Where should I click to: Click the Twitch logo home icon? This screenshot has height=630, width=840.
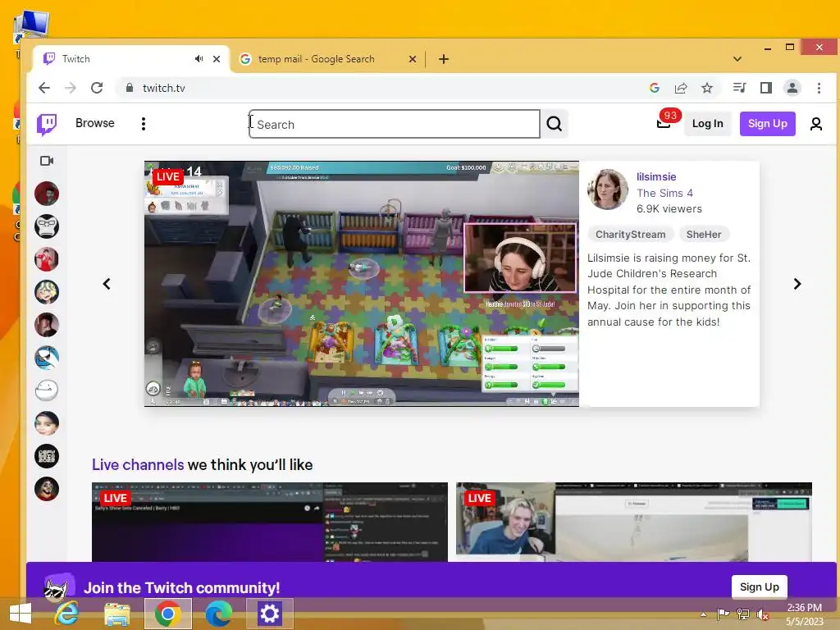click(x=47, y=124)
